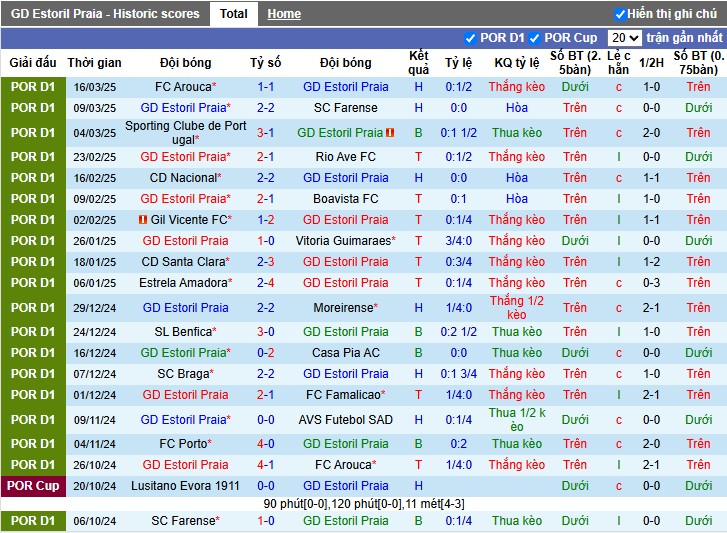Open Casa Pia AC team link
Viewport: 727px width, 533px height.
[345, 353]
